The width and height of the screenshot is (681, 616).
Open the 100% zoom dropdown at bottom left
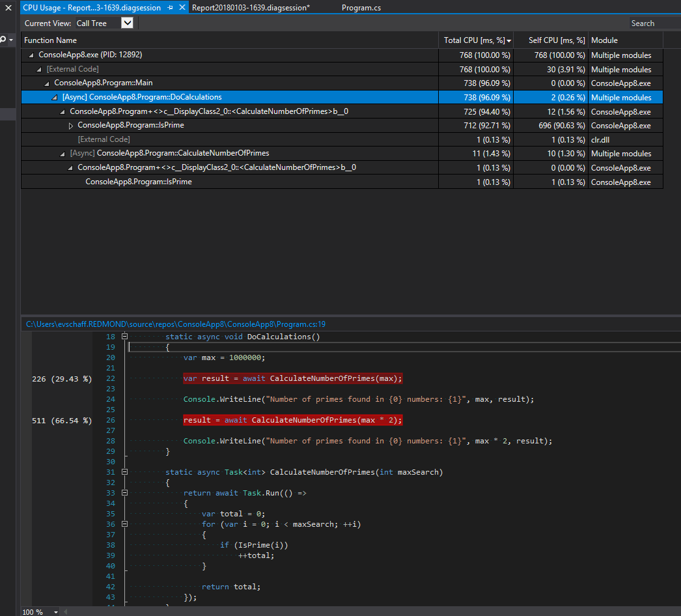[x=56, y=611]
